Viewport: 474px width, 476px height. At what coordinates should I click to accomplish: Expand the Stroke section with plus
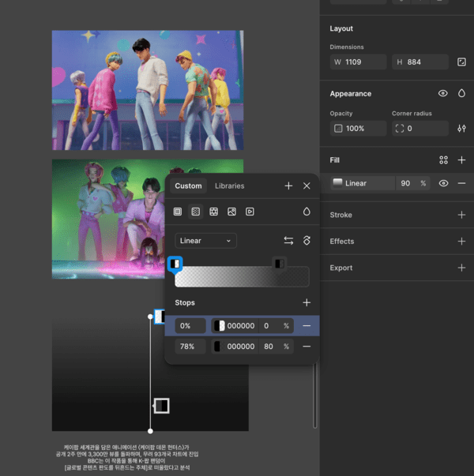(461, 215)
